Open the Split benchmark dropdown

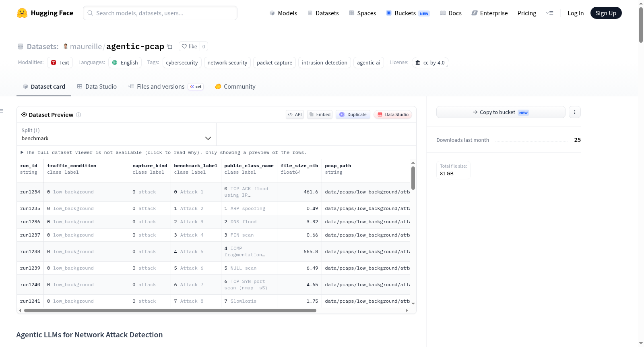(x=116, y=134)
